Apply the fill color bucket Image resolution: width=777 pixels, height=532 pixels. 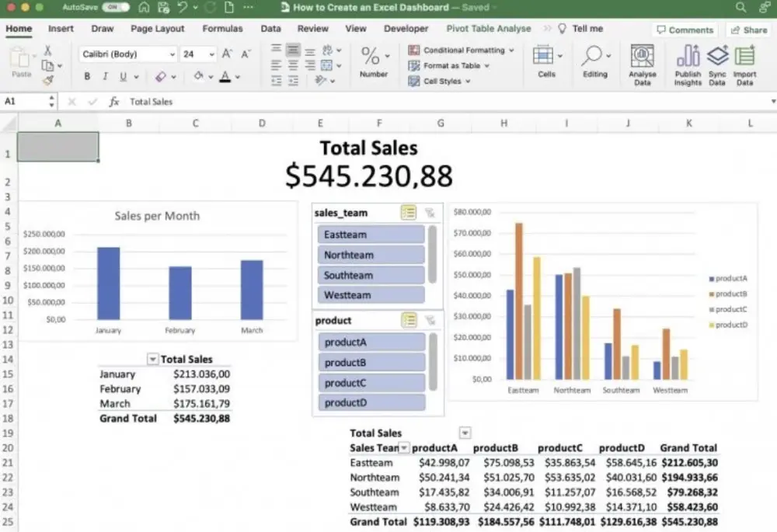pyautogui.click(x=199, y=76)
